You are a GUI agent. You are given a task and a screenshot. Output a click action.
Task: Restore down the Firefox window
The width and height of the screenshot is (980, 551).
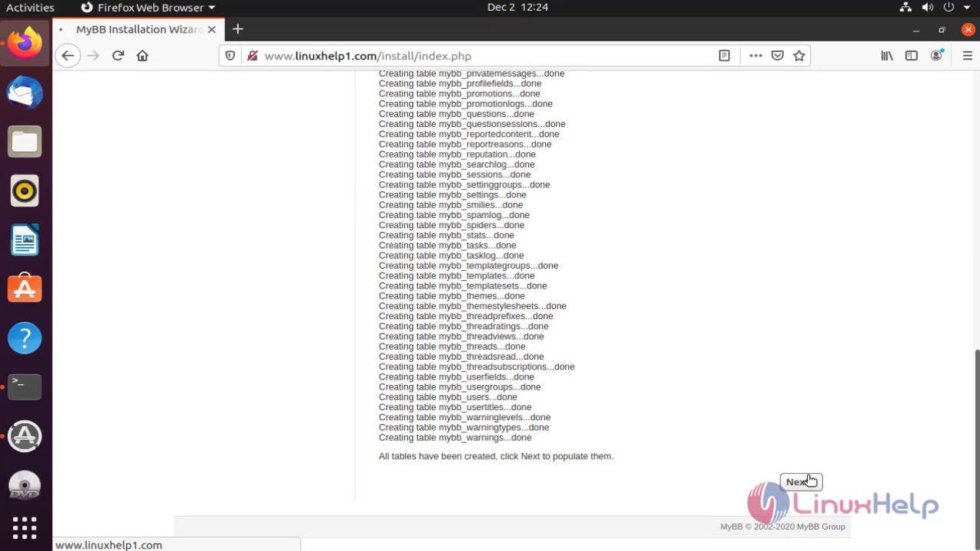pyautogui.click(x=942, y=30)
